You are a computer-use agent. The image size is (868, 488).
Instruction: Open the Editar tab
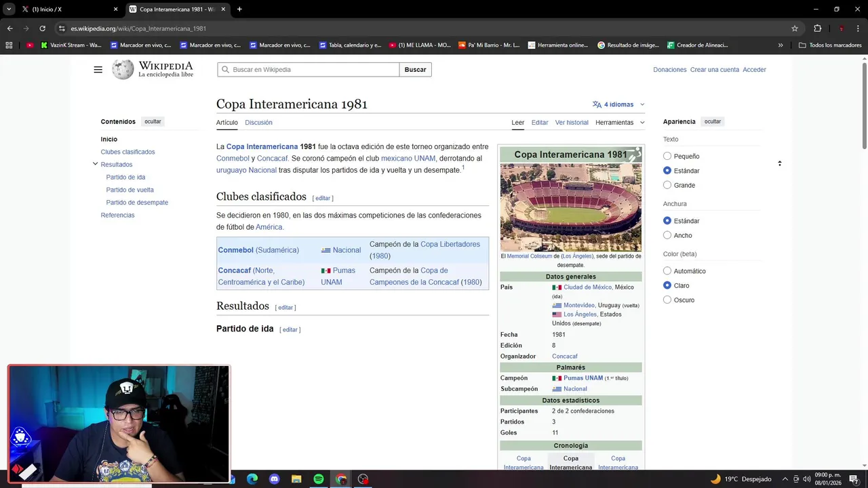pyautogui.click(x=540, y=123)
